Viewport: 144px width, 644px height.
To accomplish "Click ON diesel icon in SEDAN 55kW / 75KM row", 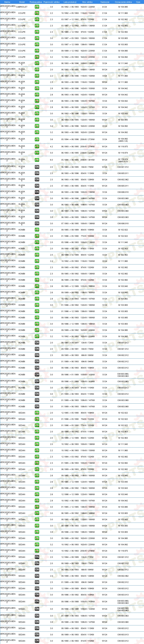I will point(37,563).
